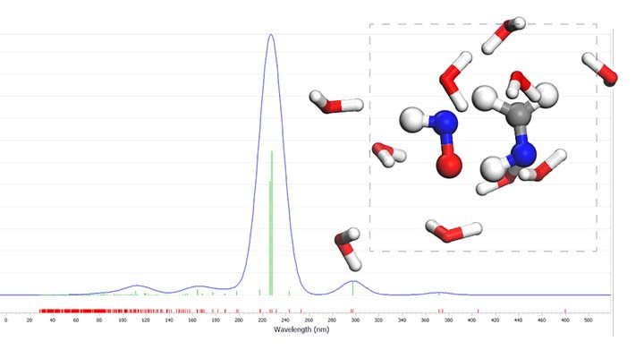Select the green stick at the 298 nm peak
The width and height of the screenshot is (644, 350).
(x=352, y=288)
